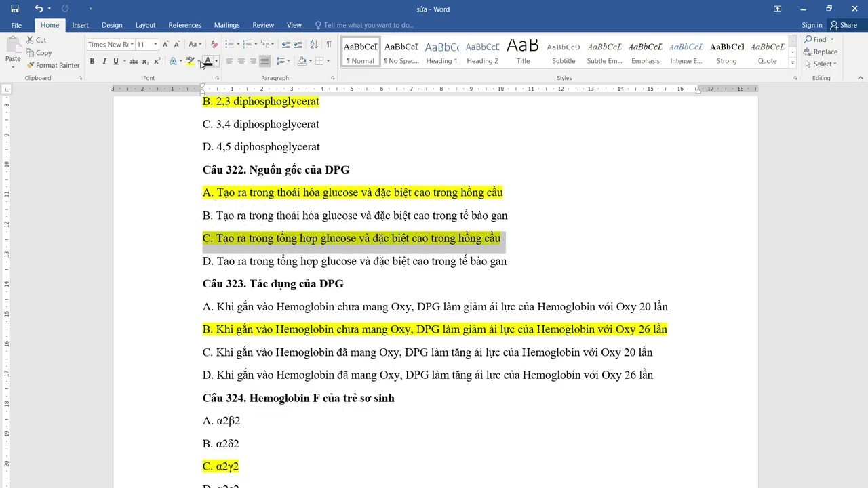868x488 pixels.
Task: Show or hide paragraph marks
Action: click(x=329, y=44)
